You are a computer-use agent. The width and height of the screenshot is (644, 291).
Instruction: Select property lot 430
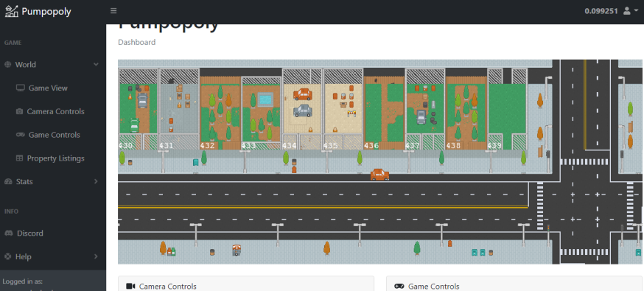coord(138,109)
